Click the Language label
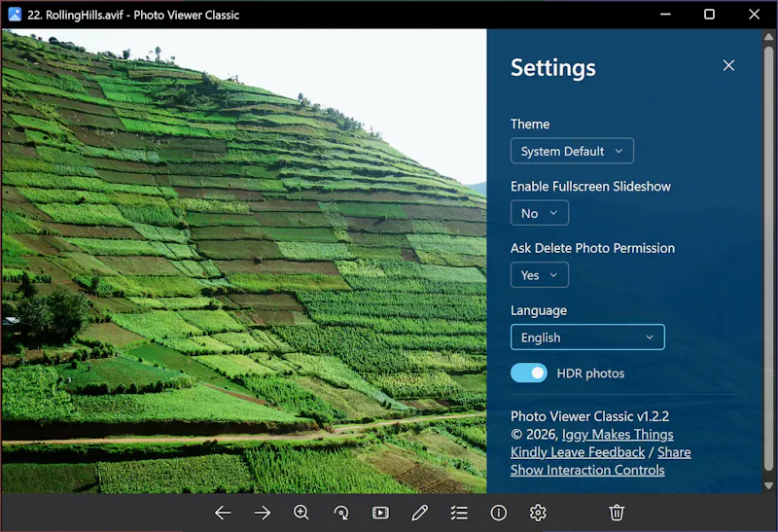The image size is (778, 532). [539, 310]
